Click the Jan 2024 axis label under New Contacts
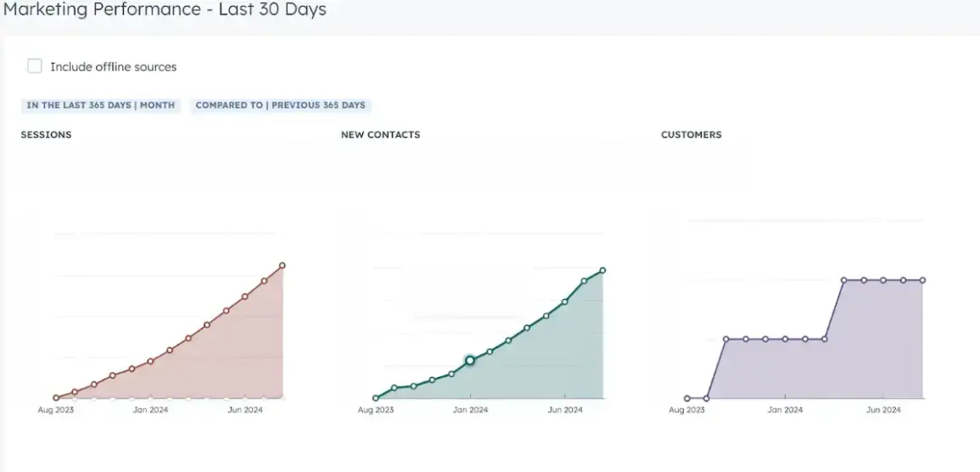980x472 pixels. [470, 410]
